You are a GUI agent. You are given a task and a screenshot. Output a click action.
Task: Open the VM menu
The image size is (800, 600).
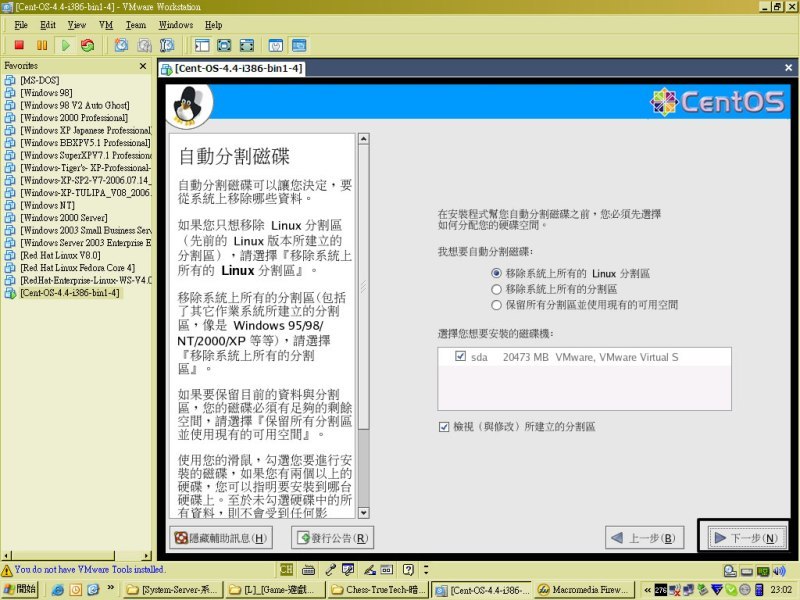click(x=106, y=25)
